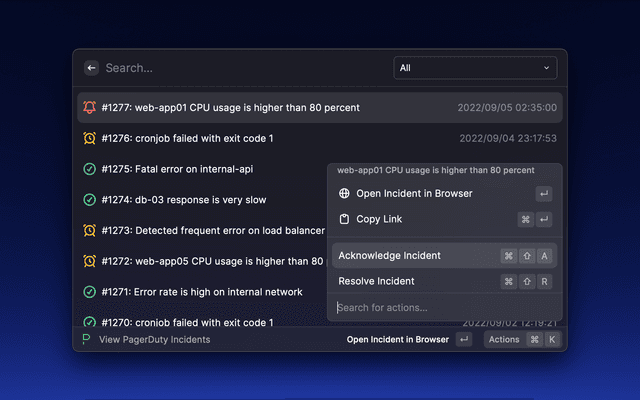Select Acknowledge Incident action
Image resolution: width=640 pixels, height=400 pixels.
click(389, 256)
